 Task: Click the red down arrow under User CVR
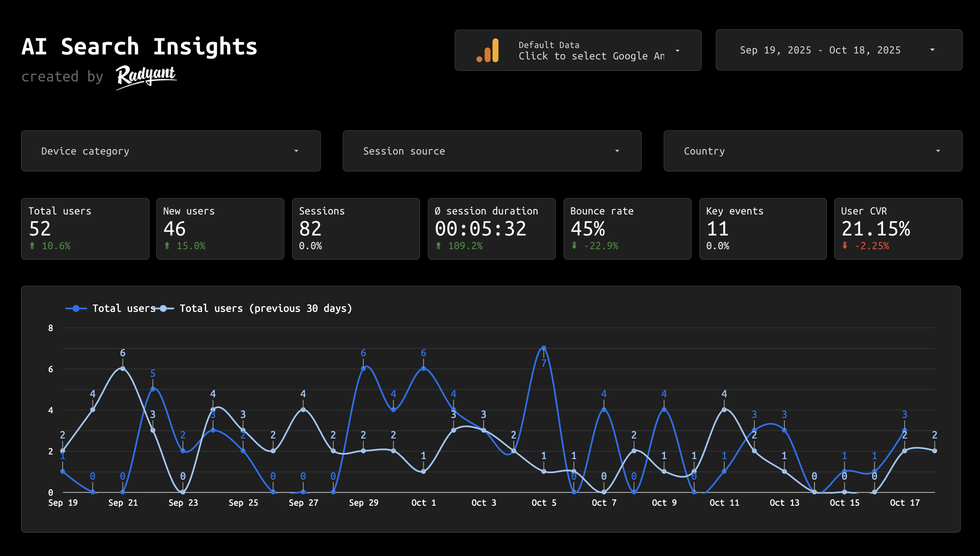tap(845, 246)
